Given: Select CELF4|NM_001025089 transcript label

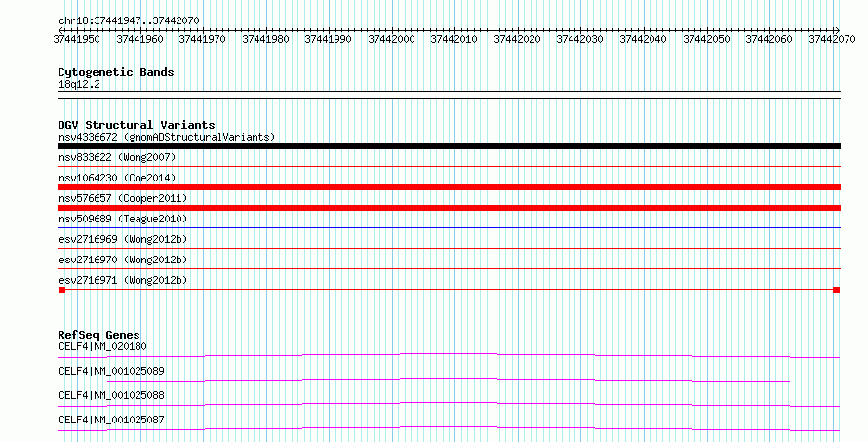Looking at the screenshot, I should pos(111,371).
